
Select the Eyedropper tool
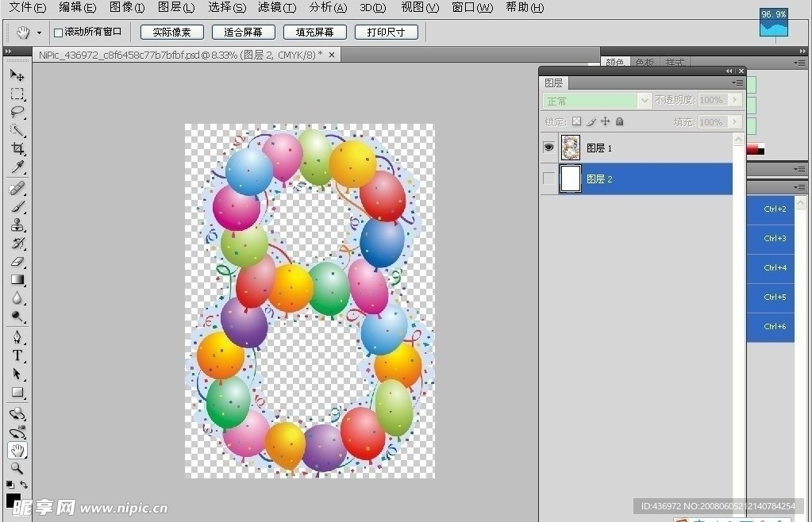pos(17,167)
